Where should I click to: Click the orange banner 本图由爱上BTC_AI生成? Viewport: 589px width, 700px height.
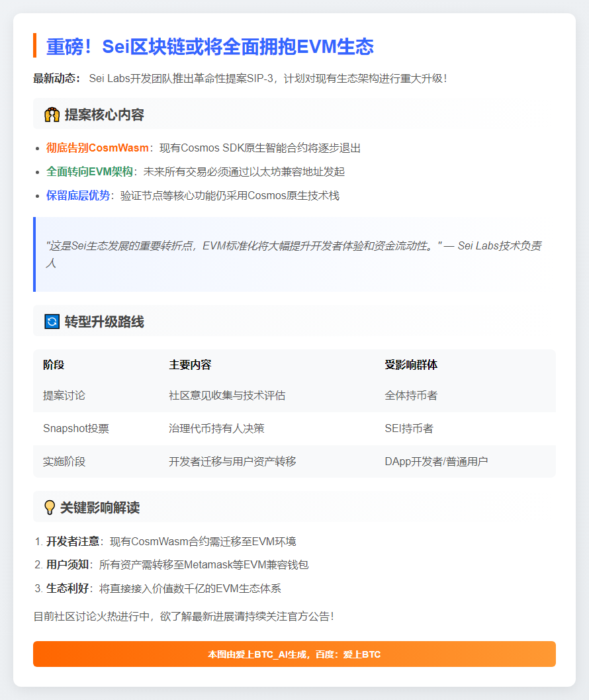point(294,654)
